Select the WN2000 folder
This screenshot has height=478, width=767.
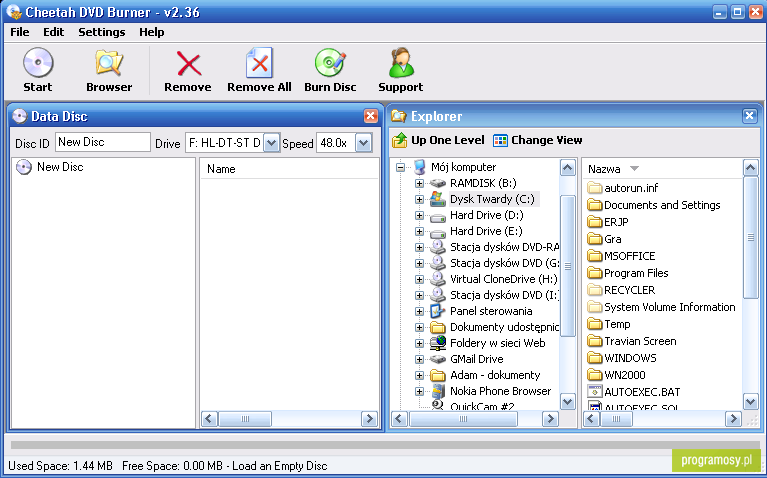click(625, 375)
